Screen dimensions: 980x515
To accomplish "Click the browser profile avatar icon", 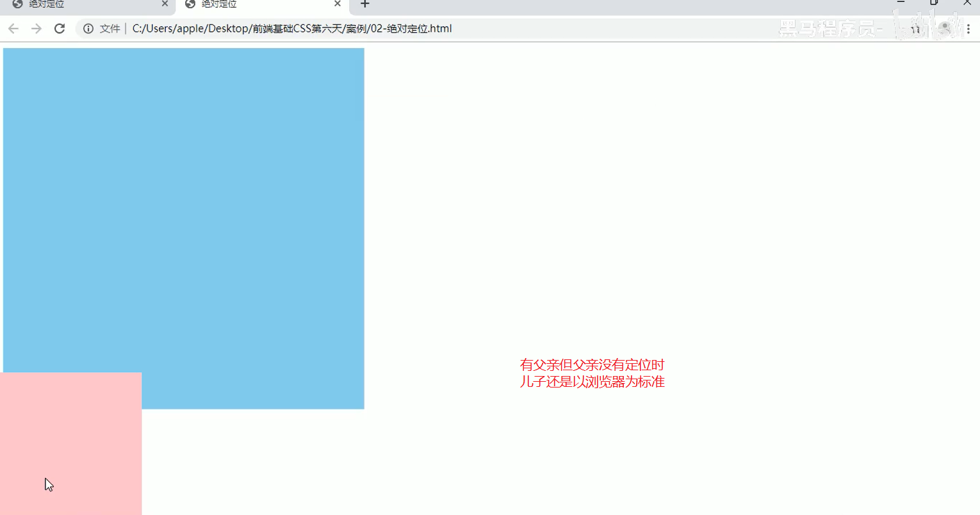I will click(943, 28).
